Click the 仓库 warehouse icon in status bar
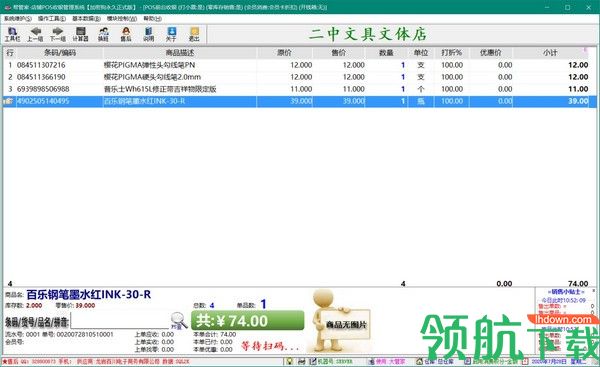600x367 pixels. coord(419,361)
